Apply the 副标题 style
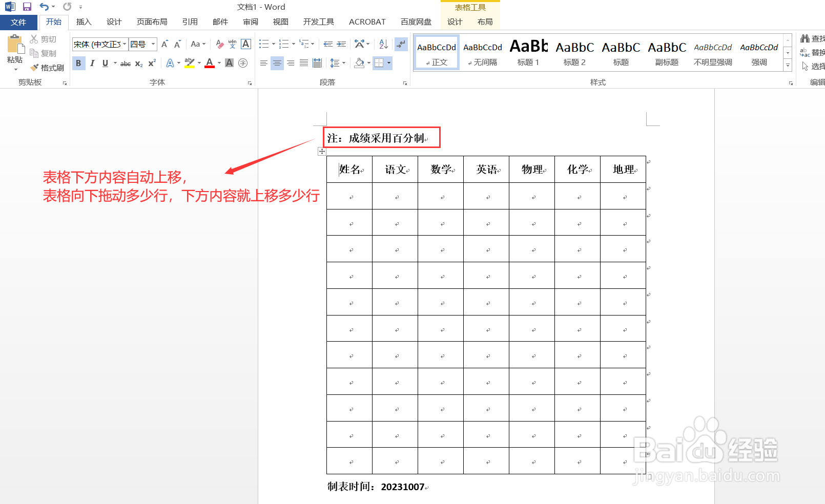Image resolution: width=825 pixels, height=504 pixels. (667, 53)
